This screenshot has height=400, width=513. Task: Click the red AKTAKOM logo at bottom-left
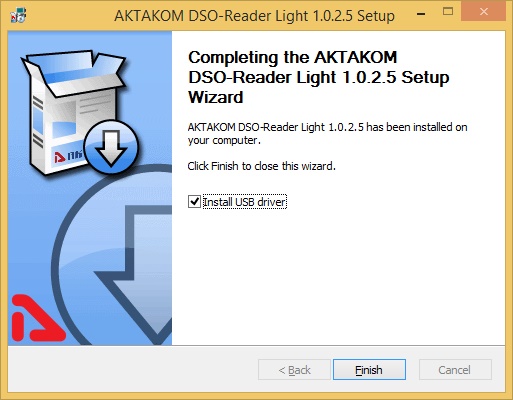pyautogui.click(x=37, y=318)
